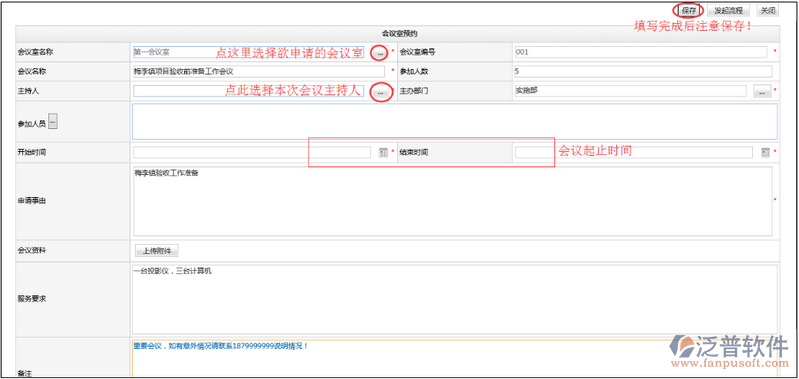The width and height of the screenshot is (799, 379).
Task: Click the 保存 button at top
Action: [x=688, y=11]
